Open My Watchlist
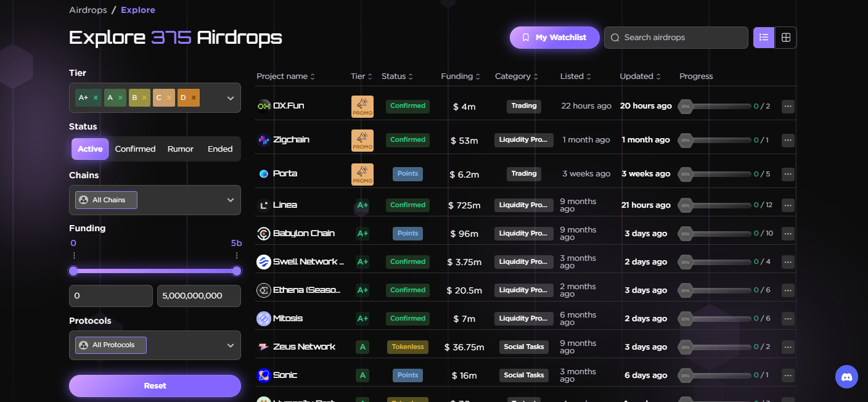 (555, 38)
